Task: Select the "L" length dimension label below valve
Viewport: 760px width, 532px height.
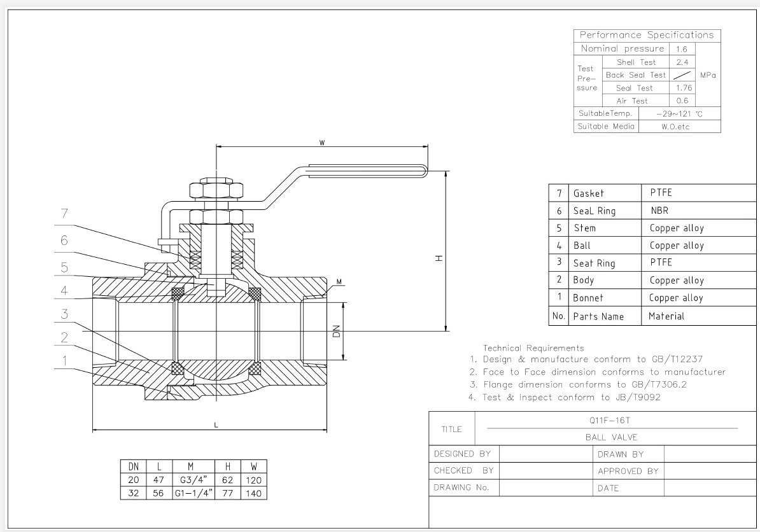Action: (x=216, y=425)
